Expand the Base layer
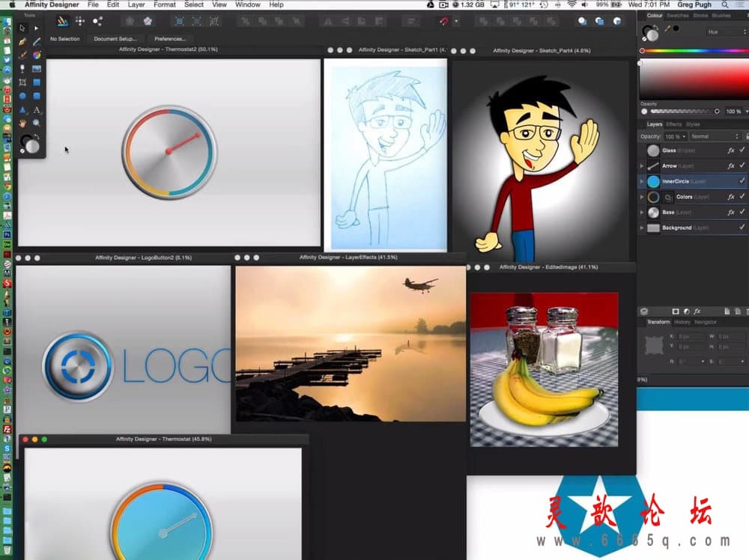Screen dimensions: 749x560 click(642, 213)
